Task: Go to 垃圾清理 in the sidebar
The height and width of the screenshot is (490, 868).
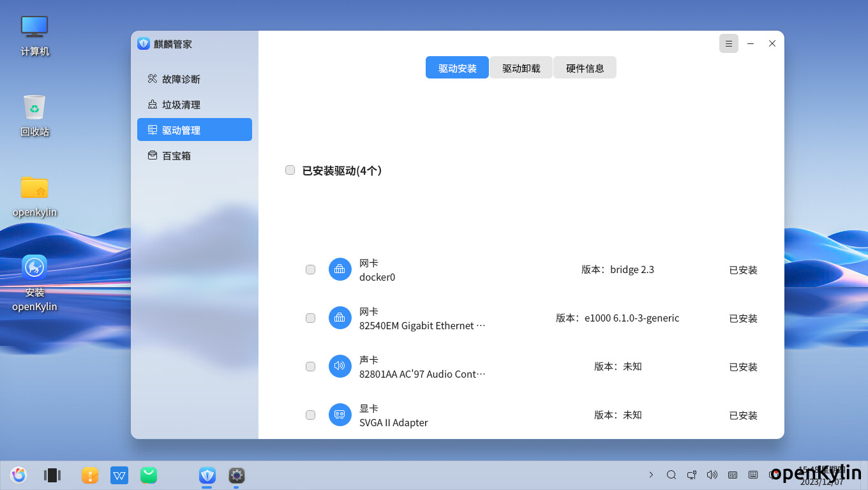Action: point(181,105)
